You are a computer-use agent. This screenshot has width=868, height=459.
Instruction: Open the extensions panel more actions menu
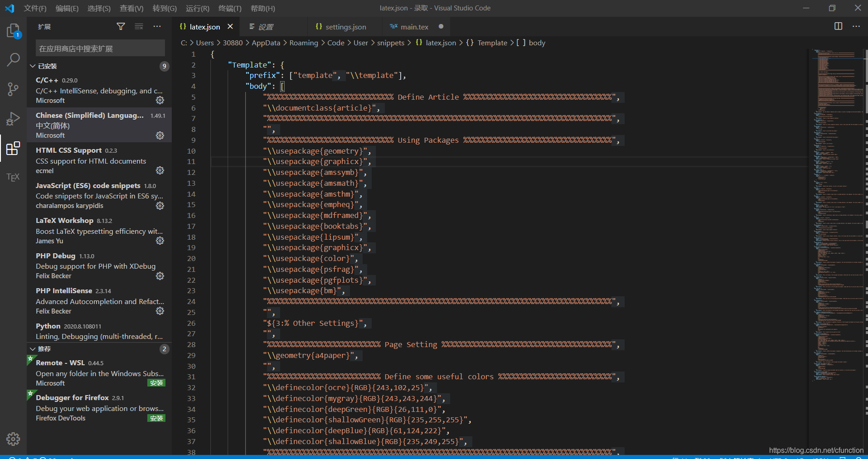coord(157,27)
